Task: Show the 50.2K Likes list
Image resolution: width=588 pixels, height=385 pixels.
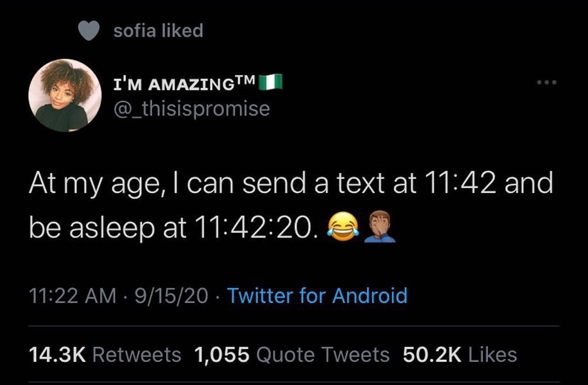Action: [459, 354]
